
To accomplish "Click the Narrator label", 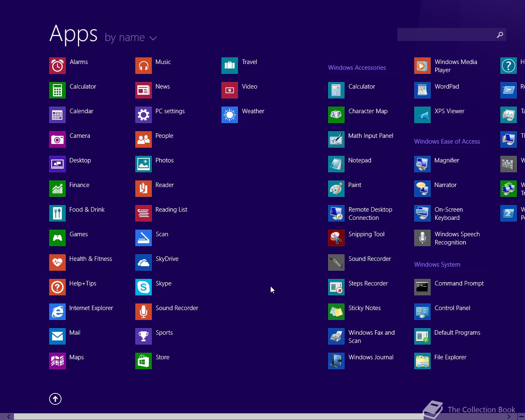I will [x=445, y=185].
